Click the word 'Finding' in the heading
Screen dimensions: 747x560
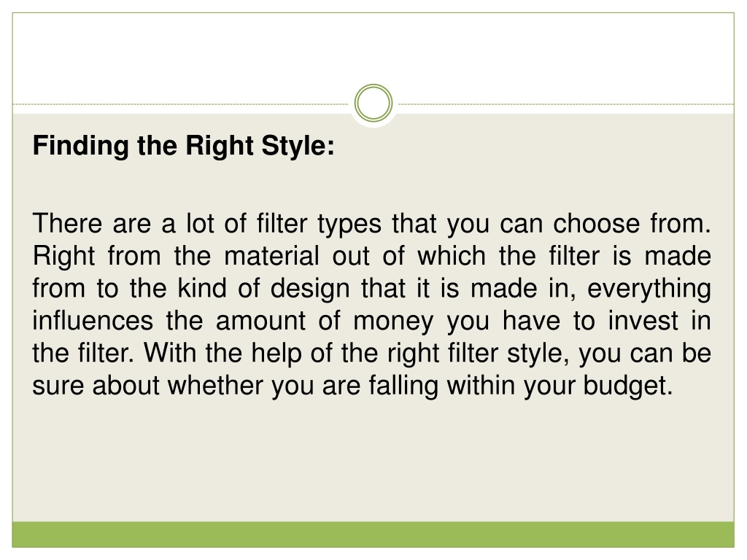[x=80, y=146]
